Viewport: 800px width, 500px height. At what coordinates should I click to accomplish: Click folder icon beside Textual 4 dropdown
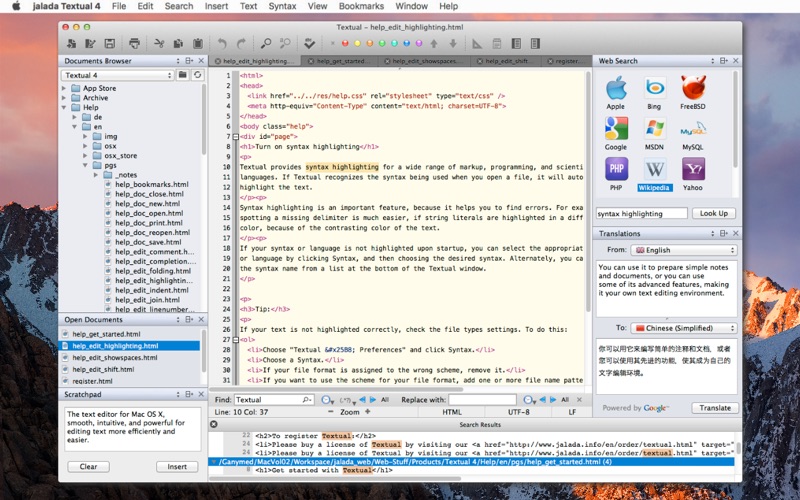[x=183, y=75]
